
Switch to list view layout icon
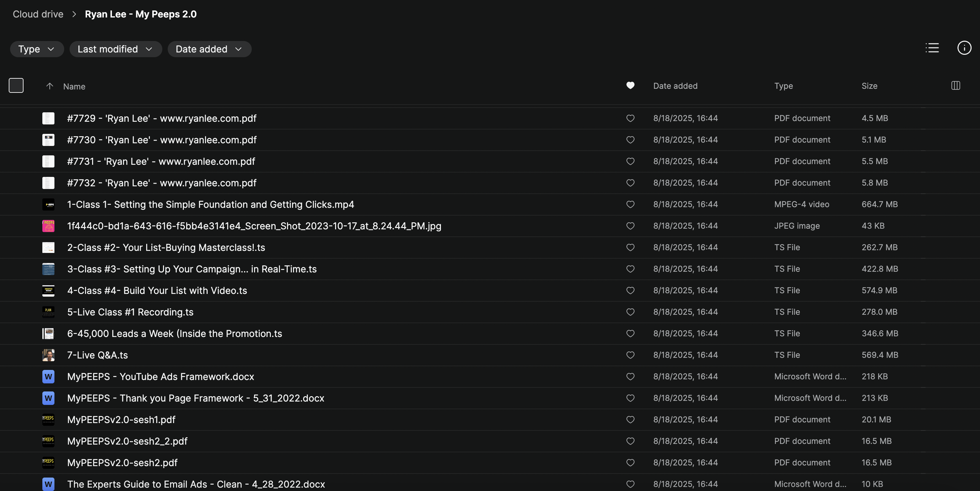[x=932, y=48]
